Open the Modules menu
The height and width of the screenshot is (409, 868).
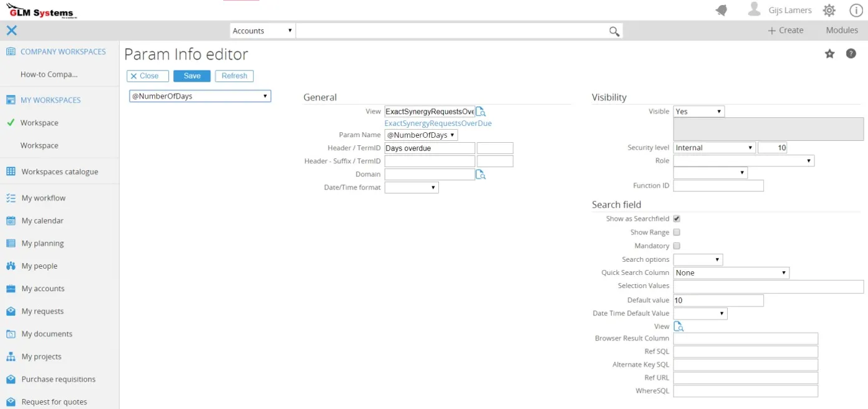click(842, 31)
